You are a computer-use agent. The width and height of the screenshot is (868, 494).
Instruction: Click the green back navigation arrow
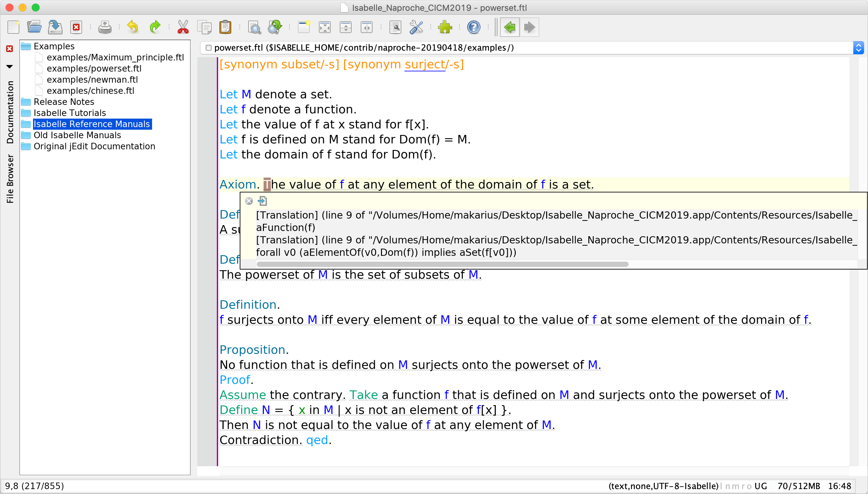tap(510, 27)
